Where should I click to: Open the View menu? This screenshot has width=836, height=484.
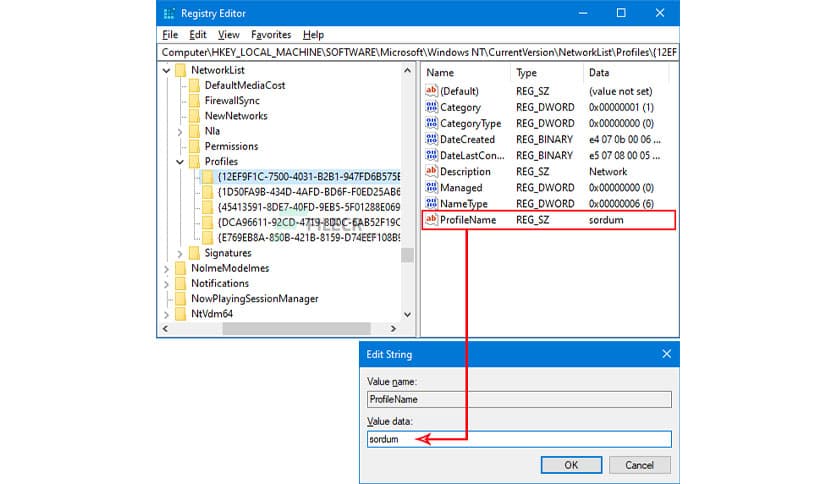click(x=229, y=35)
